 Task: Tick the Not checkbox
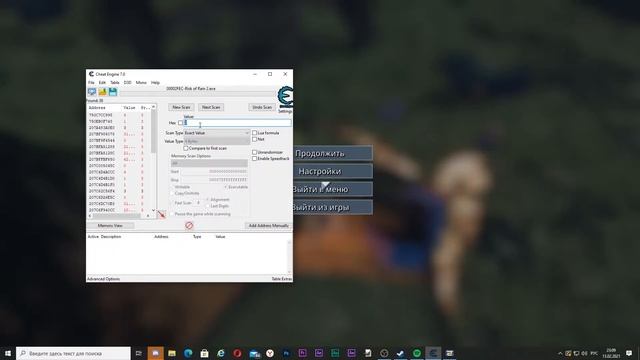[x=254, y=139]
